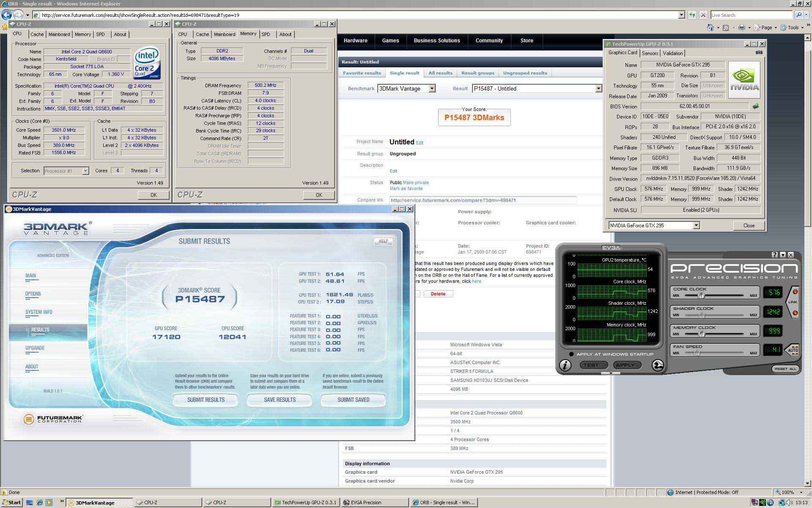Open GPU-Z graphics card selection dropdown

point(696,226)
